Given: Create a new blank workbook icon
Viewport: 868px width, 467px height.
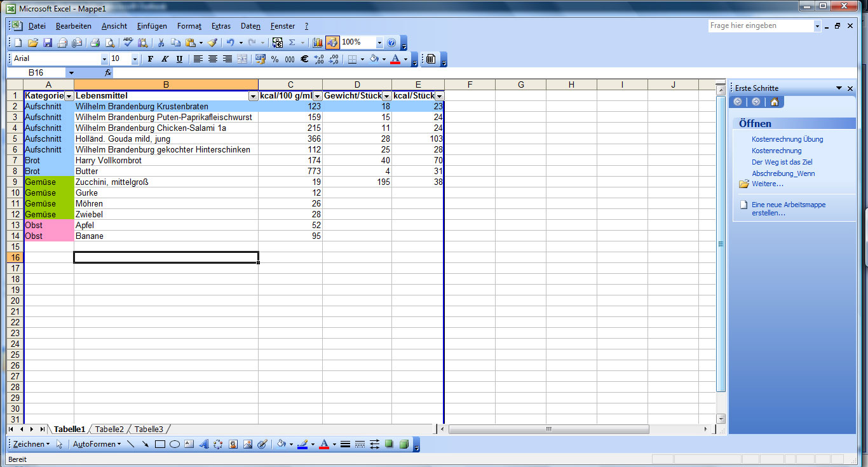Looking at the screenshot, I should [18, 43].
